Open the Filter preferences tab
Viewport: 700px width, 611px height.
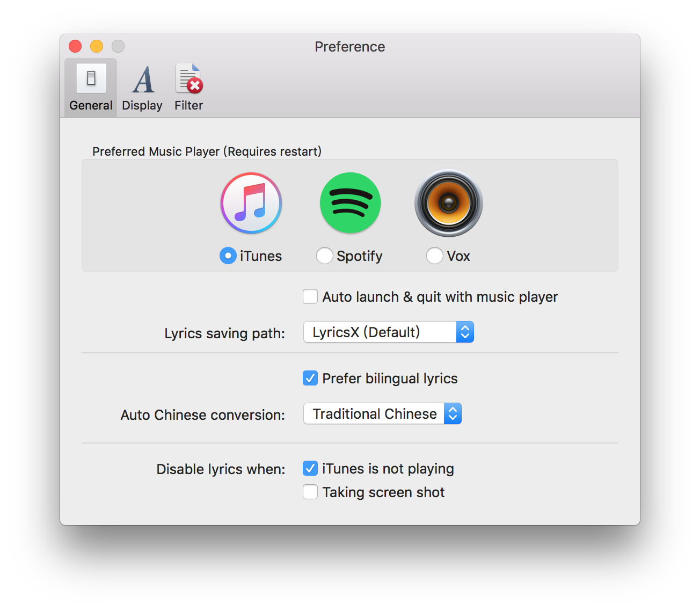189,88
